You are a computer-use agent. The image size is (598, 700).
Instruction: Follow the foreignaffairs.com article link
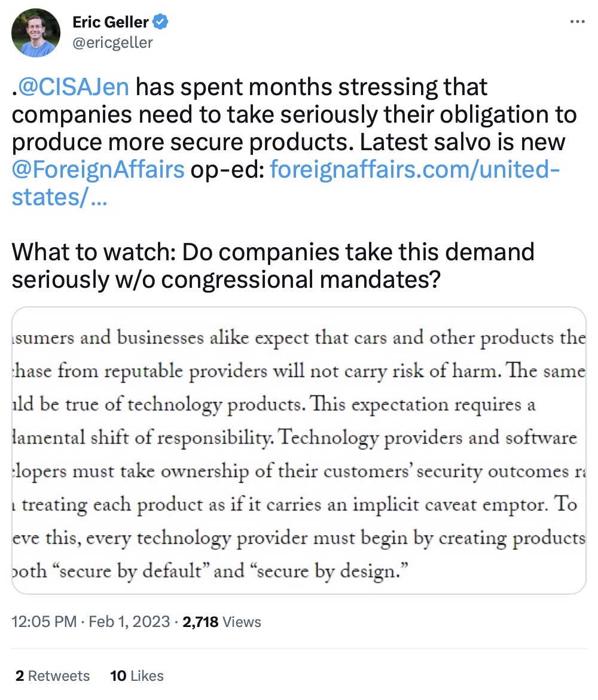tap(416, 171)
